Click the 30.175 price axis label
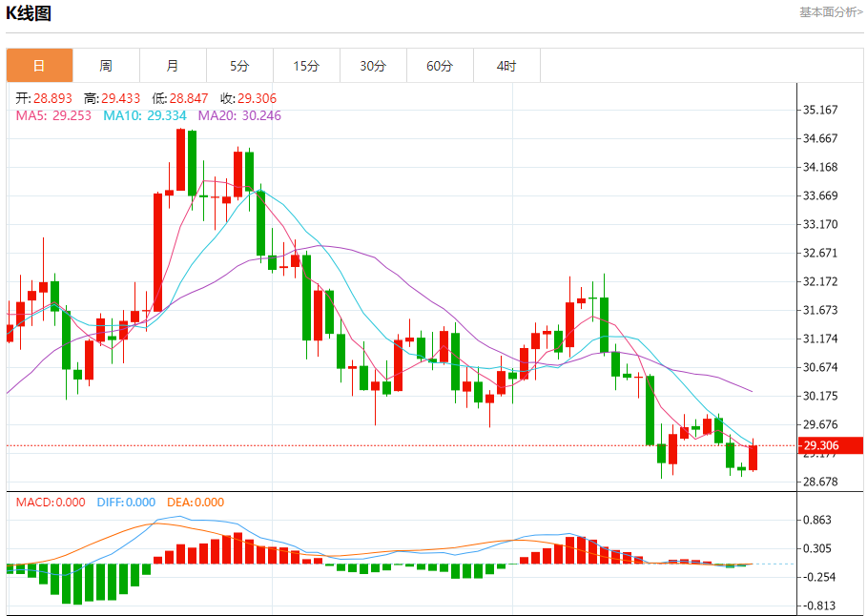This screenshot has width=867, height=616. (820, 396)
